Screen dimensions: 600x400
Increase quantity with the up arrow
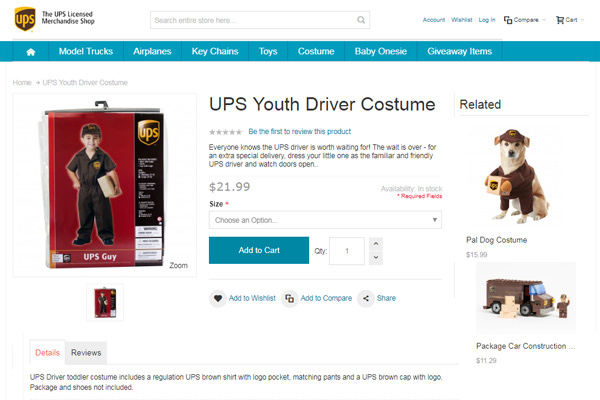click(375, 243)
